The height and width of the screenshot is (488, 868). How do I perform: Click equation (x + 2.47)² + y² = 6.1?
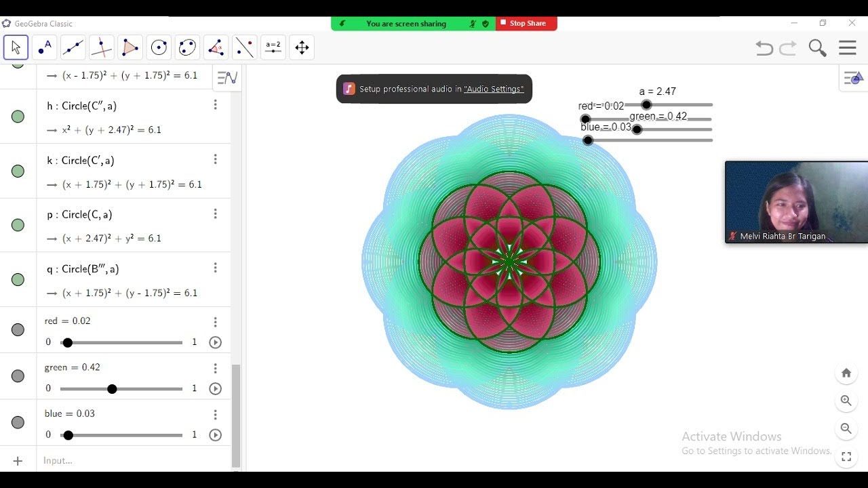(x=112, y=238)
